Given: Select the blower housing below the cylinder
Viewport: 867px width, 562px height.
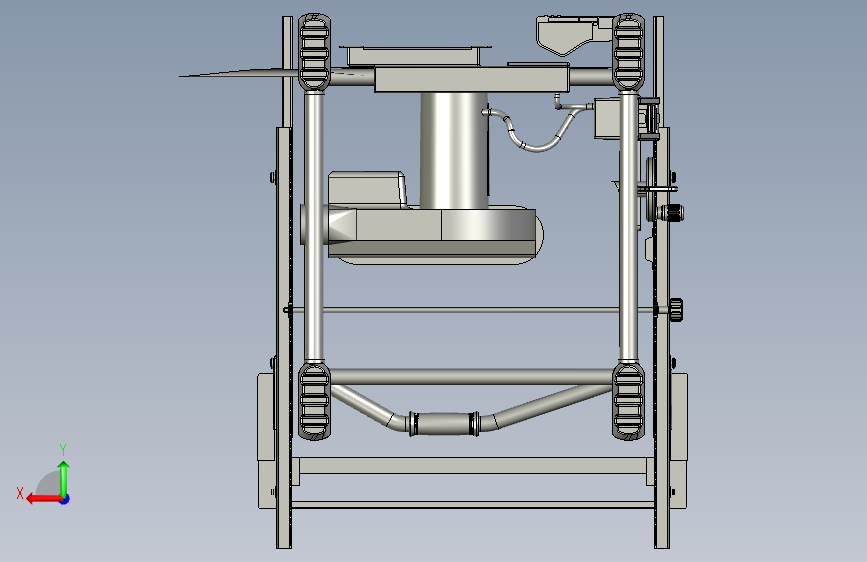Looking at the screenshot, I should pos(431,235).
